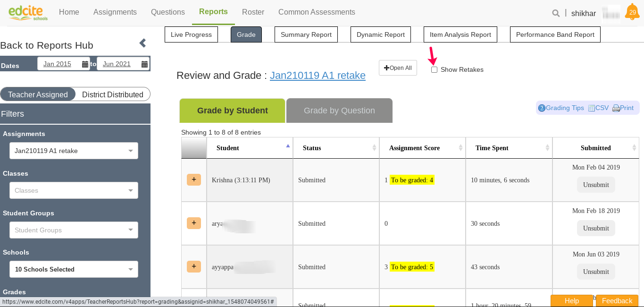Open Grading Tips via question mark icon
Screen dimensions: 644x307
pos(542,108)
